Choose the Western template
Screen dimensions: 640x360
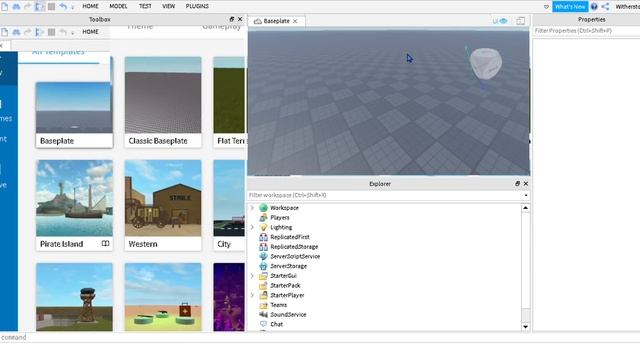[x=163, y=205]
